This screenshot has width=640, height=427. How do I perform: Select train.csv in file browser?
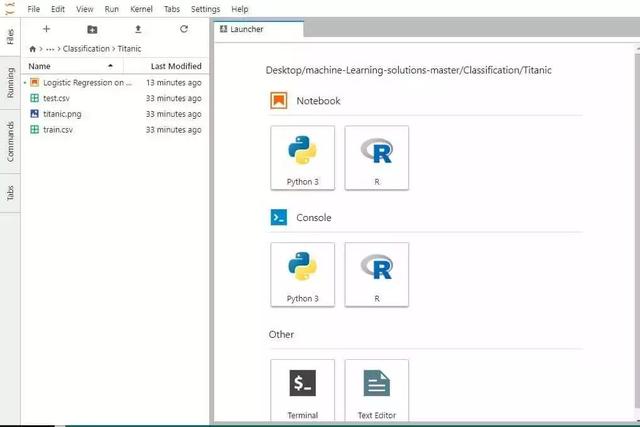coord(115,130)
